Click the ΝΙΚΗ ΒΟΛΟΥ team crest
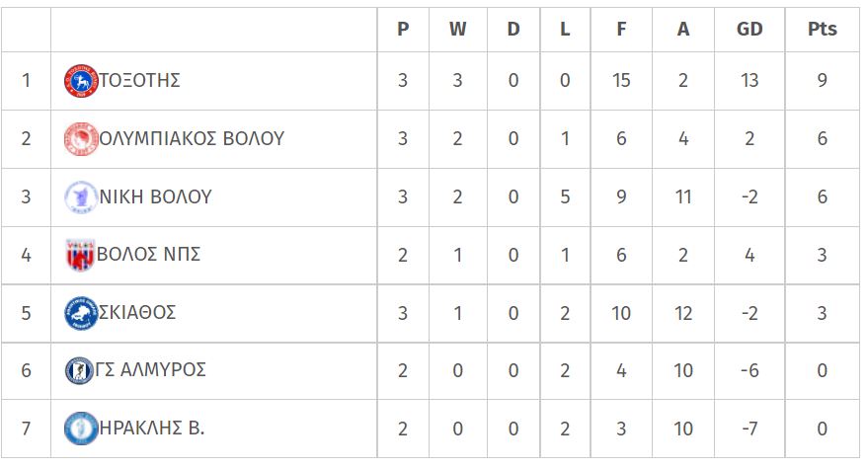The width and height of the screenshot is (868, 469). [81, 197]
